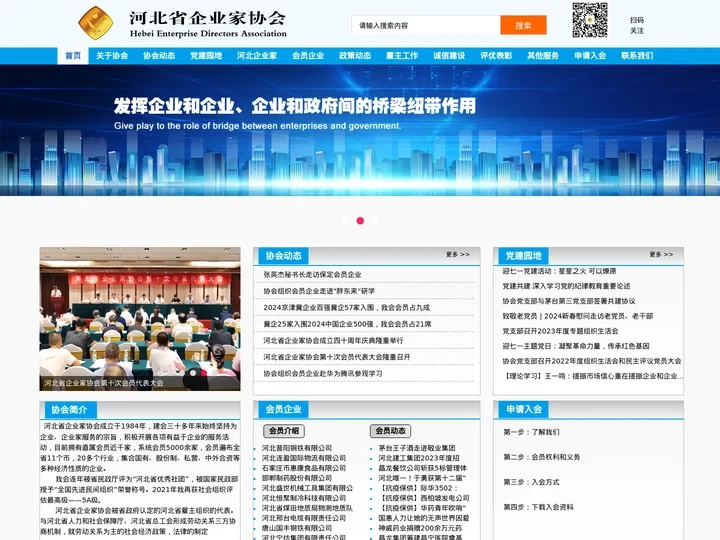Open the 首页 nav tab
Image resolution: width=720 pixels, height=540 pixels.
(73, 56)
